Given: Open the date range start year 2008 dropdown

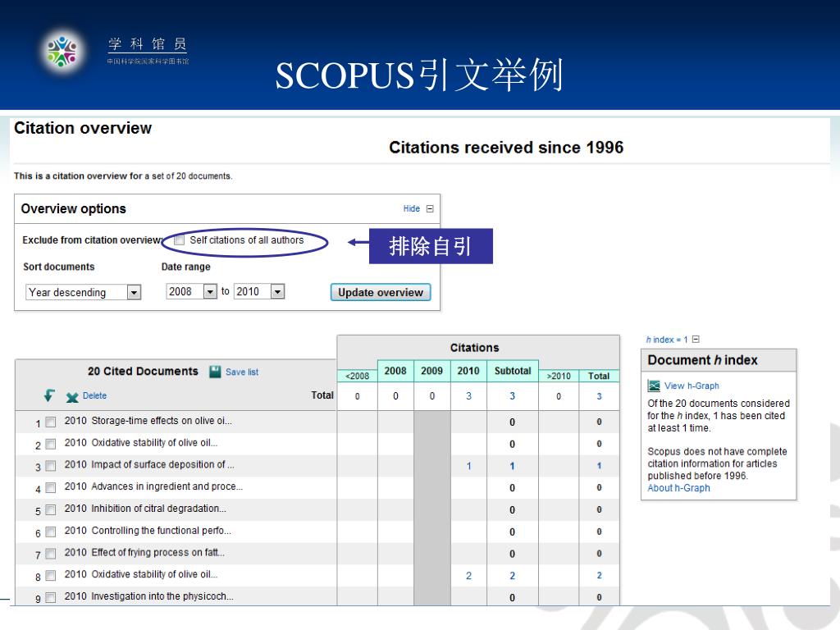Looking at the screenshot, I should 191,291.
